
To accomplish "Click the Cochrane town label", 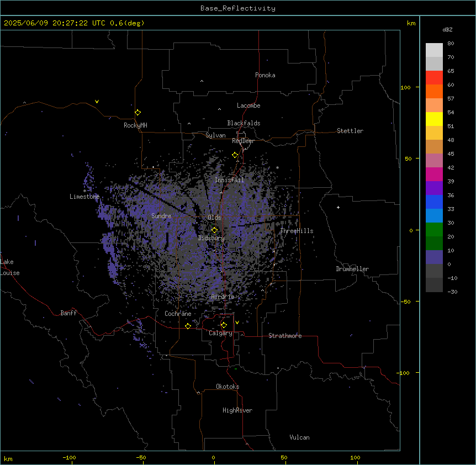I will pos(178,314).
